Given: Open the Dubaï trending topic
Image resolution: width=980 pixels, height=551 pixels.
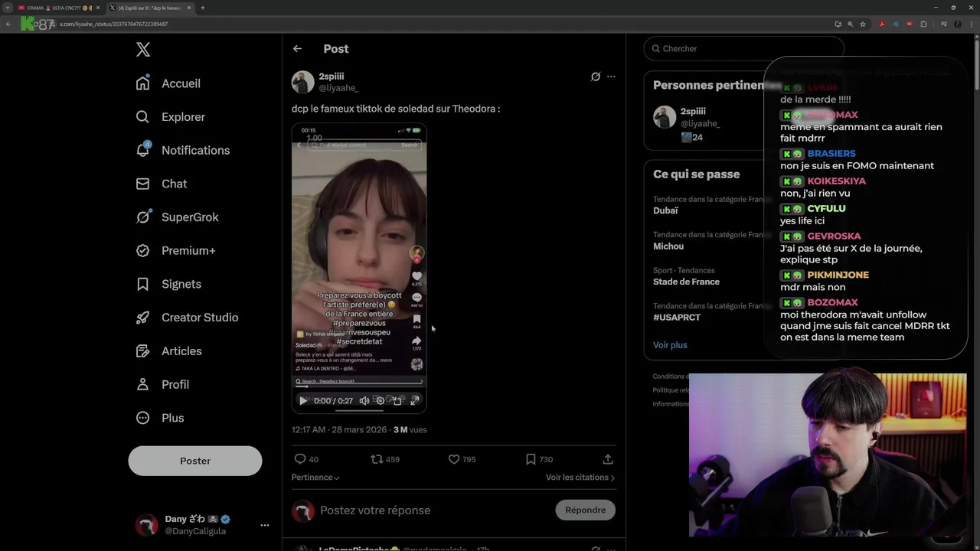Looking at the screenshot, I should [x=665, y=210].
